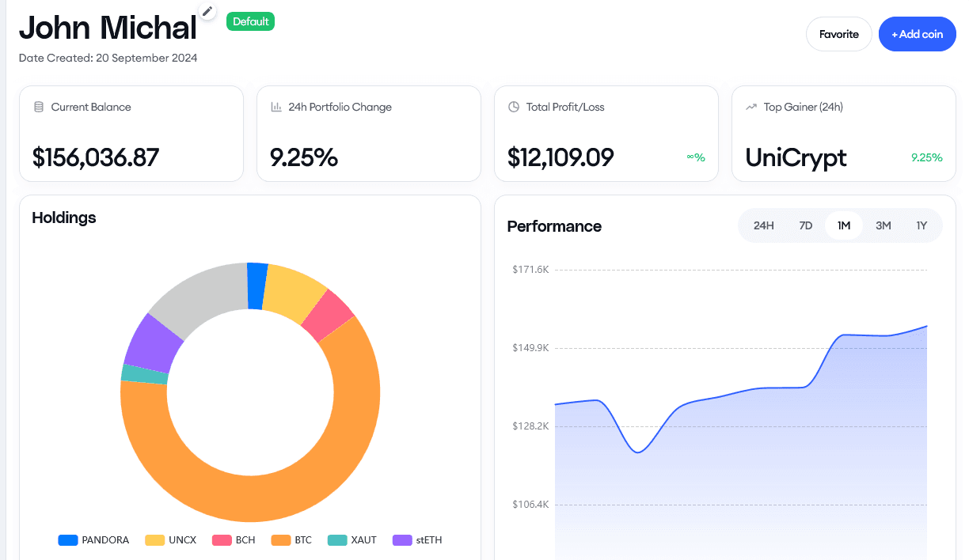Image resolution: width=969 pixels, height=560 pixels.
Task: Click the Top Gainer trend arrow icon
Action: click(751, 107)
